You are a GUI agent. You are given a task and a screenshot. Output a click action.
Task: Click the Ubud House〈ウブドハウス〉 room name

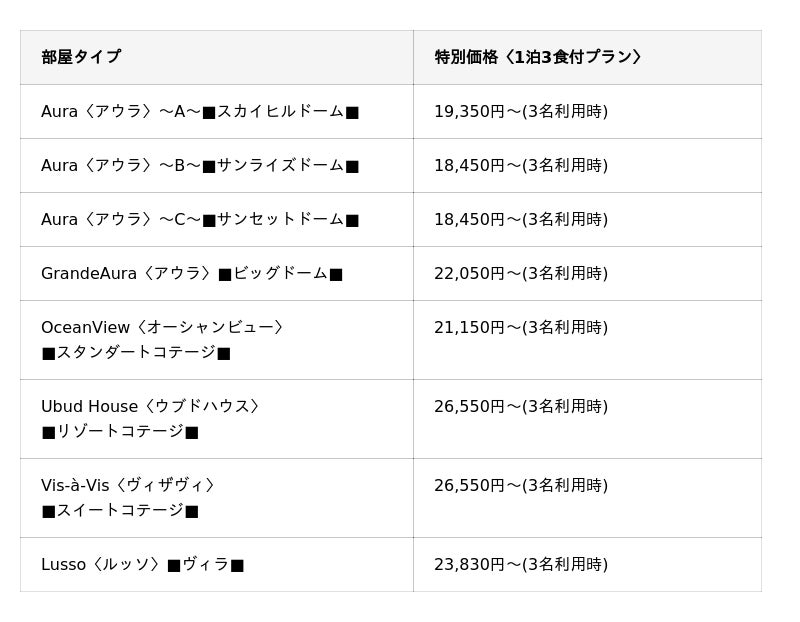151,406
